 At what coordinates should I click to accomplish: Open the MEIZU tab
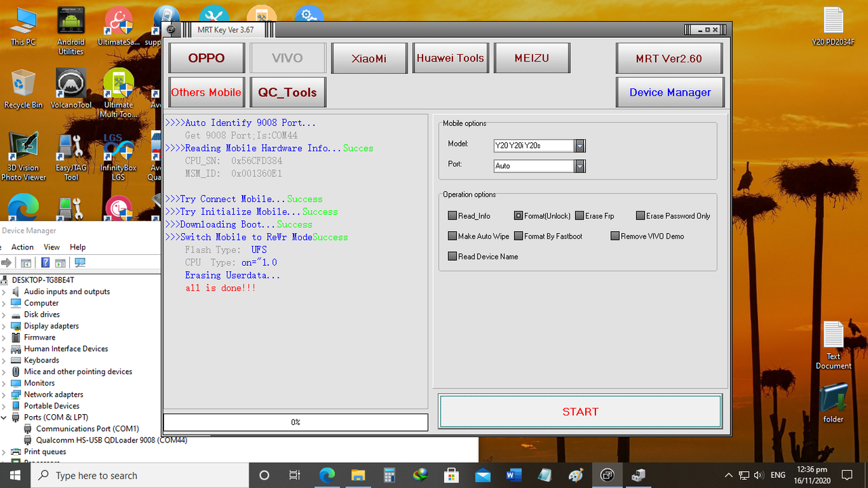click(x=532, y=58)
